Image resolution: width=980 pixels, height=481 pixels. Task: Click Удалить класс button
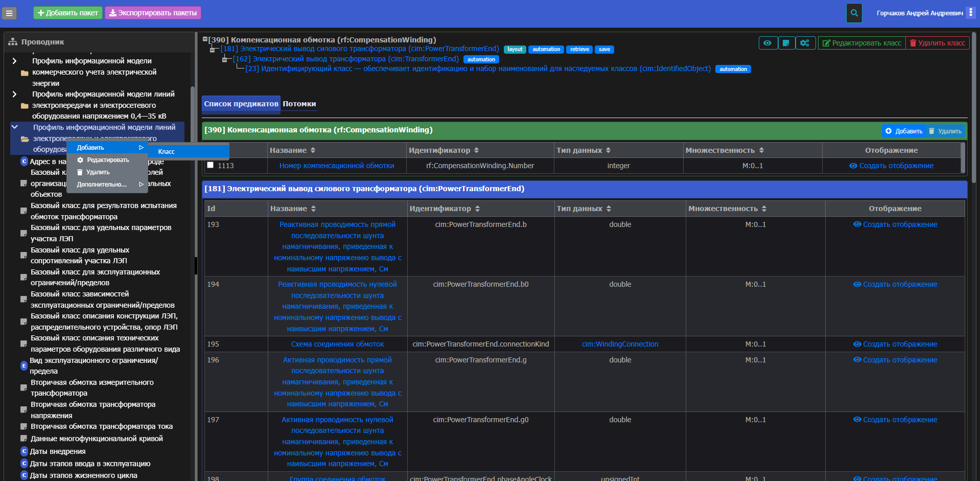tap(938, 43)
